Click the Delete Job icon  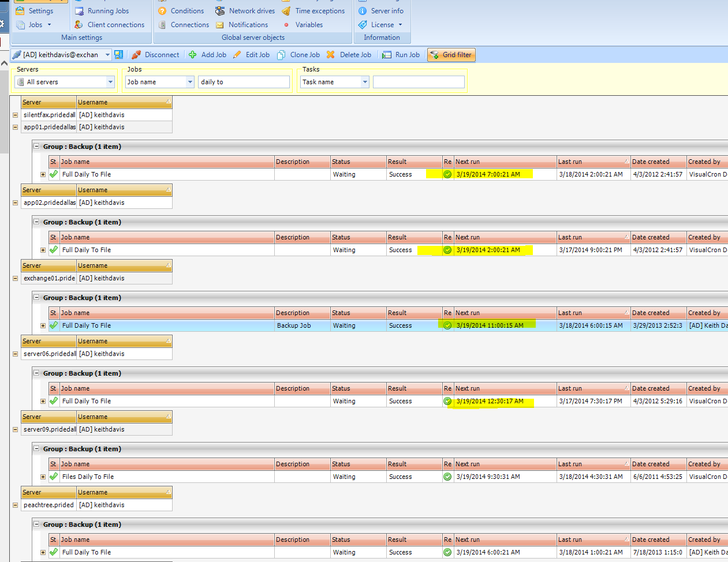pyautogui.click(x=331, y=55)
